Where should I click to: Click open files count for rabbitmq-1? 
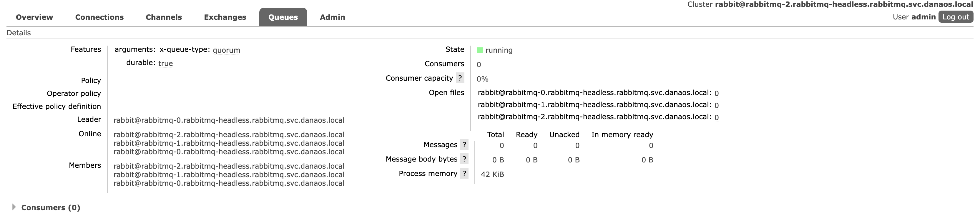716,105
